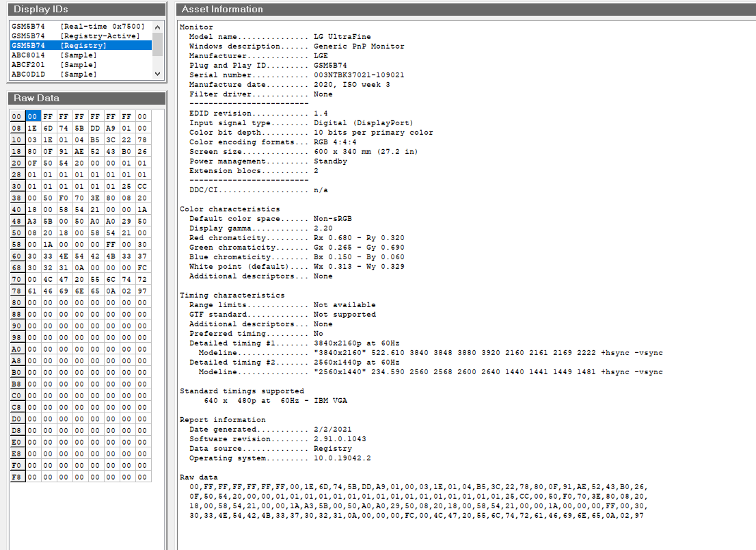The image size is (756, 550).
Task: Click Range limits Not available value
Action: click(x=345, y=305)
